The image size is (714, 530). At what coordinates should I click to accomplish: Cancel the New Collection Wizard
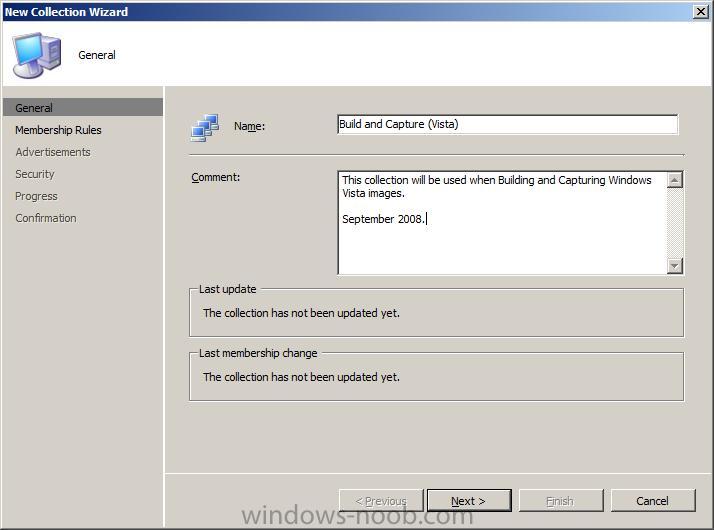pos(653,501)
